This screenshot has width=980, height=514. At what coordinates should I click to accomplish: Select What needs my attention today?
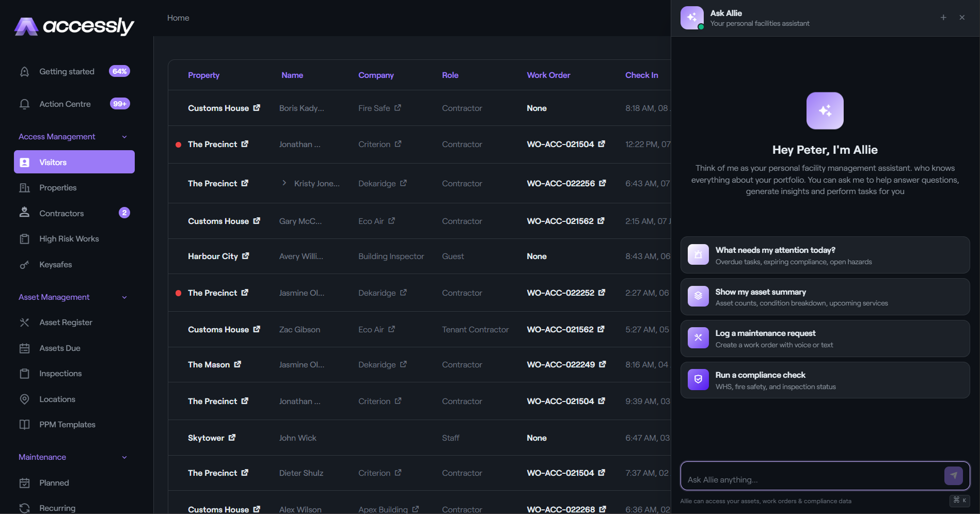coord(825,255)
